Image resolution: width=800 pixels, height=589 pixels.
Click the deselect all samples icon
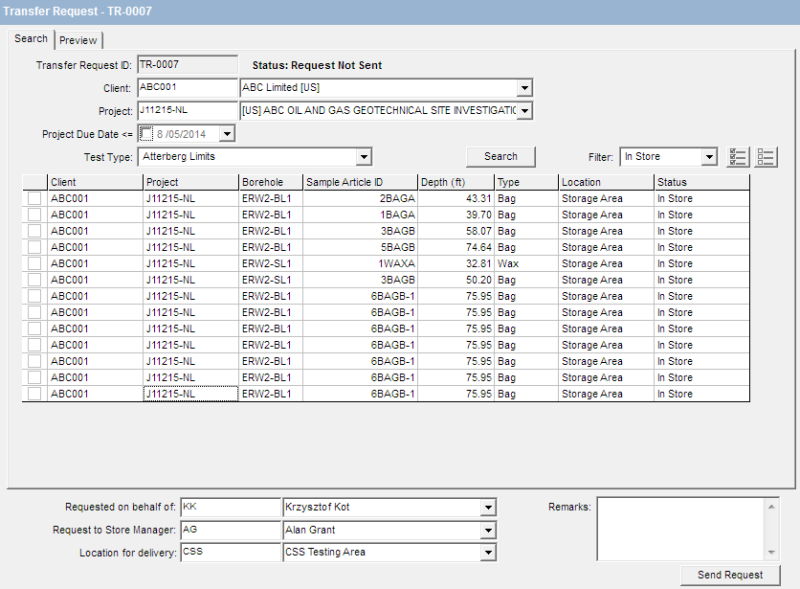pyautogui.click(x=766, y=156)
